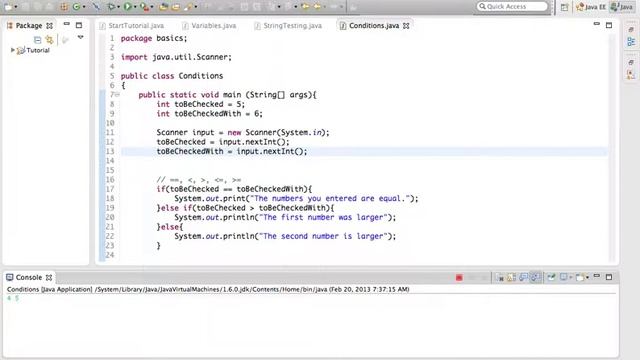Click the Open Console icon
The image size is (640, 360).
point(580,278)
